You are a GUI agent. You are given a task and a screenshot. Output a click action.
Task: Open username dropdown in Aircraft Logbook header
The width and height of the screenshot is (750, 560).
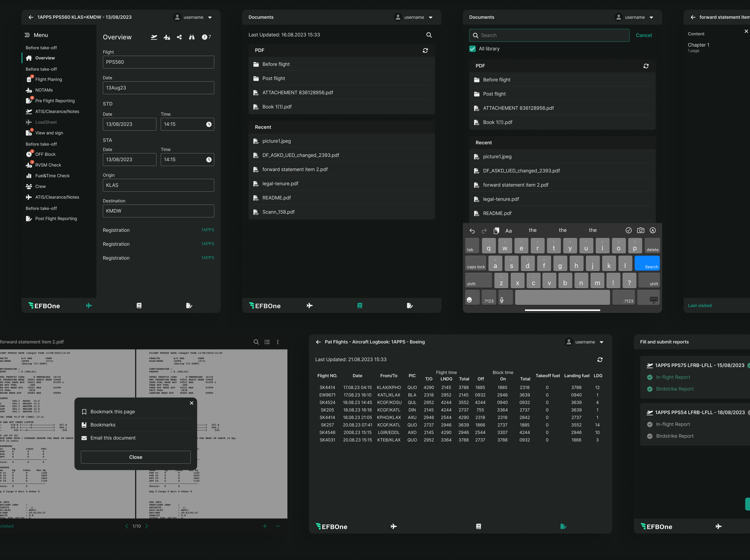[x=601, y=342]
